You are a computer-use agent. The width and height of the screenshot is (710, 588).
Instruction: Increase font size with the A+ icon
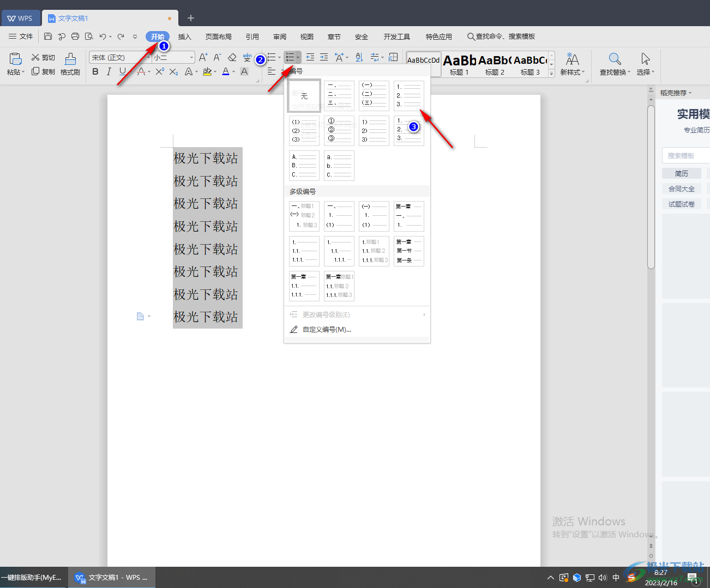(203, 57)
